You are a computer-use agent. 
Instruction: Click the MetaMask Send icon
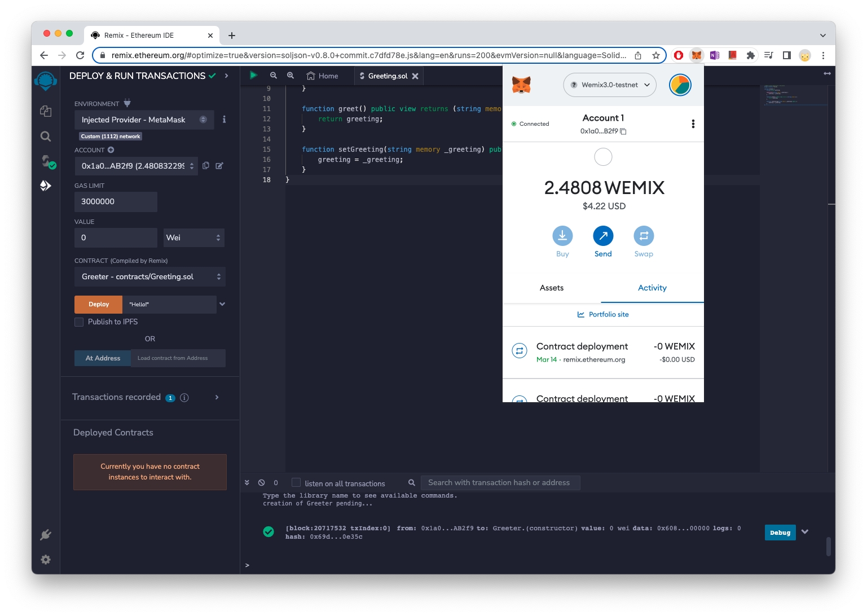[x=603, y=236]
